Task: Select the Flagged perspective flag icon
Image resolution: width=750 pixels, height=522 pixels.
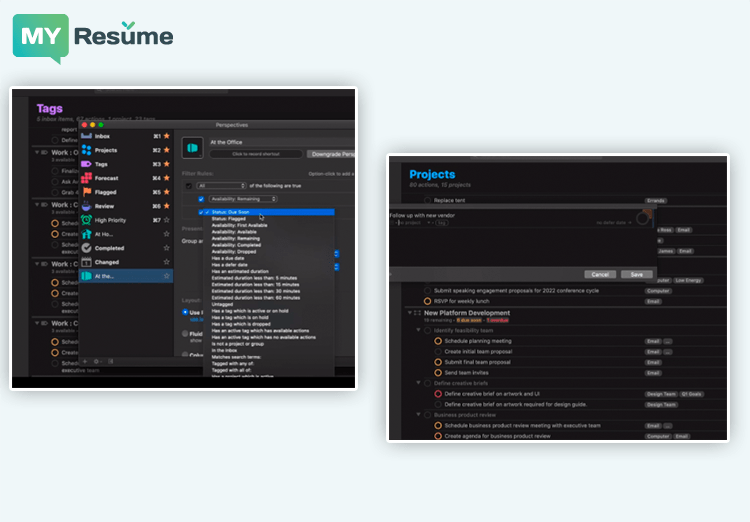Action: point(87,191)
